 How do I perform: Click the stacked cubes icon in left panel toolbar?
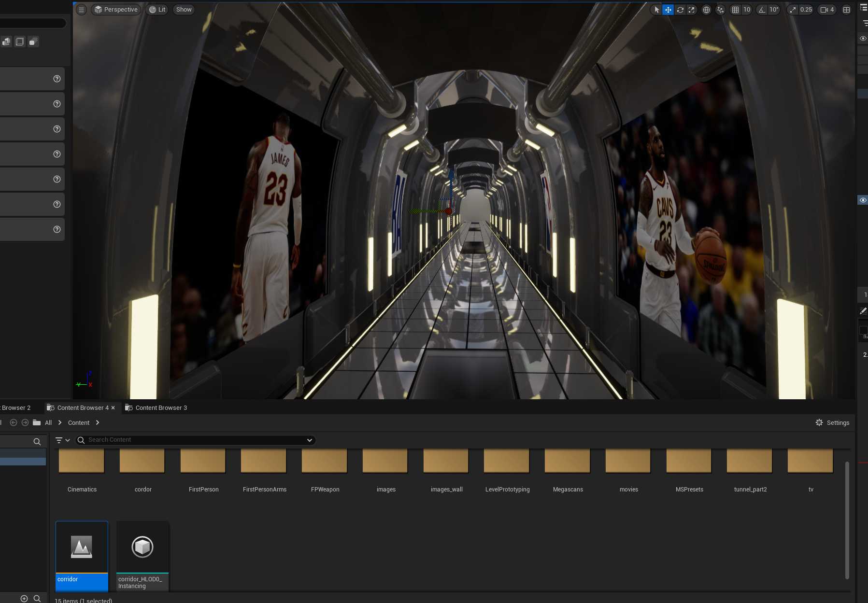[6, 42]
